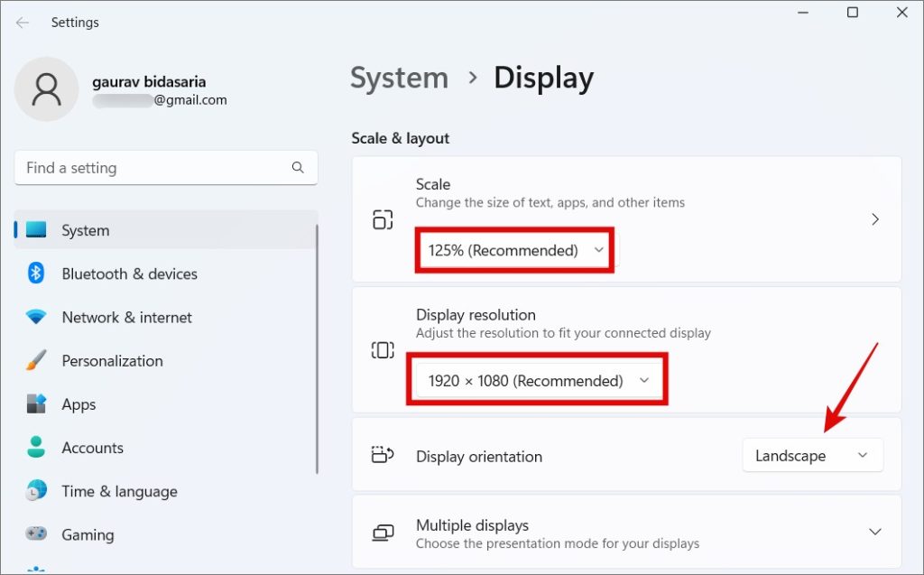Click the @gmail.com email text
924x575 pixels.
point(190,100)
